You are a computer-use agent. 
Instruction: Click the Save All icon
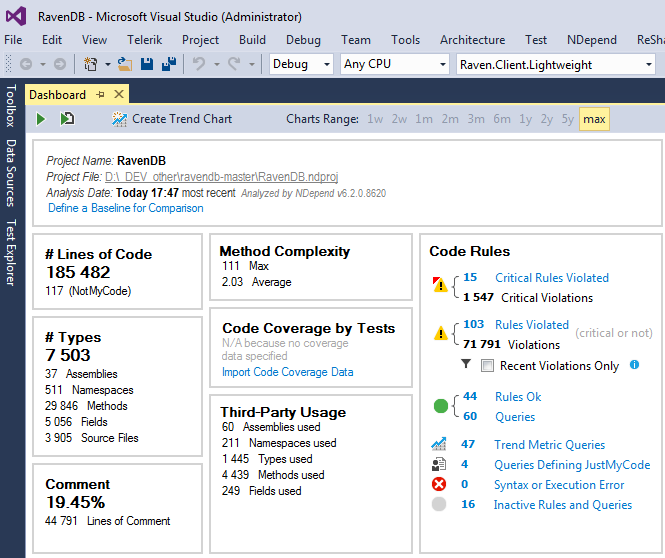click(169, 64)
